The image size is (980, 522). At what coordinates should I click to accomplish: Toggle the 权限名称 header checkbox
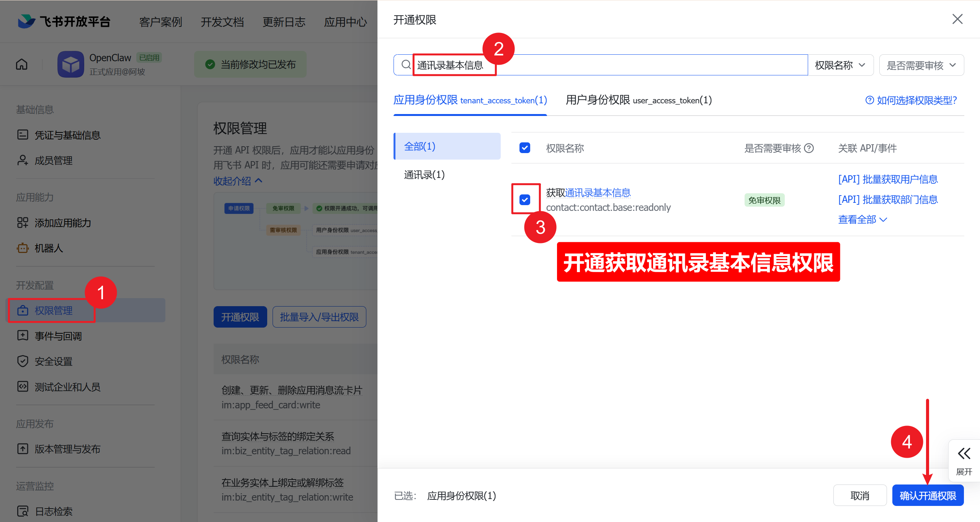525,148
